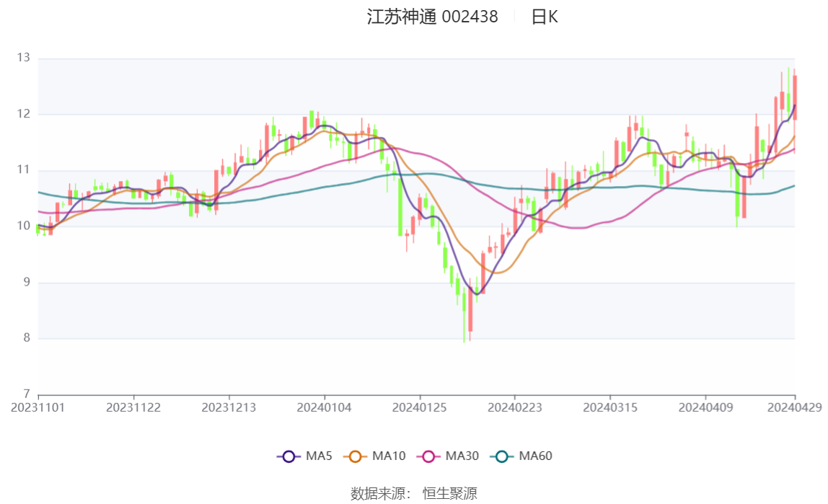The width and height of the screenshot is (828, 504).
Task: Click the 20240315 date axis label
Action: (610, 407)
